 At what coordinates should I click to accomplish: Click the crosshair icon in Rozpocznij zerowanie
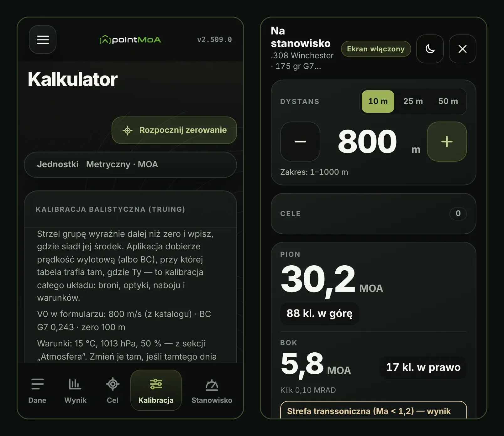(x=128, y=131)
